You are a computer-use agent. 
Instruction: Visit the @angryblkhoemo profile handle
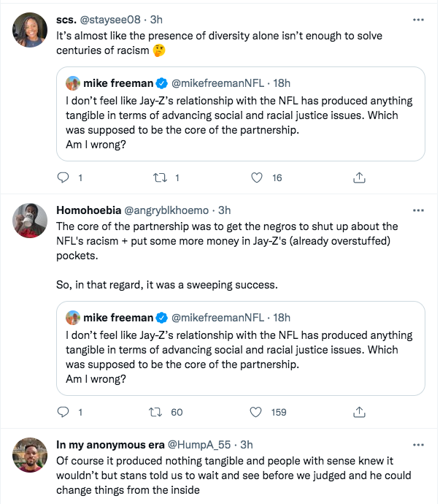point(166,210)
